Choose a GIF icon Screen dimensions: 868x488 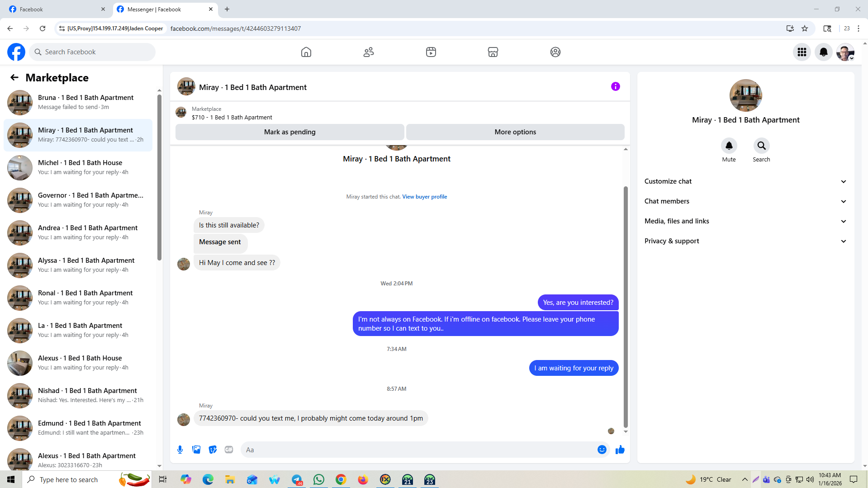coord(229,450)
